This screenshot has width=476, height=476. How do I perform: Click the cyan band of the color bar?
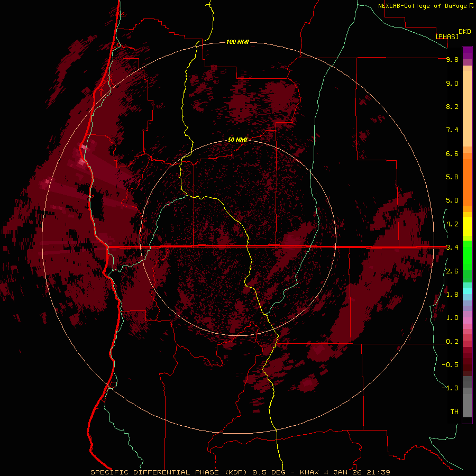pyautogui.click(x=467, y=291)
